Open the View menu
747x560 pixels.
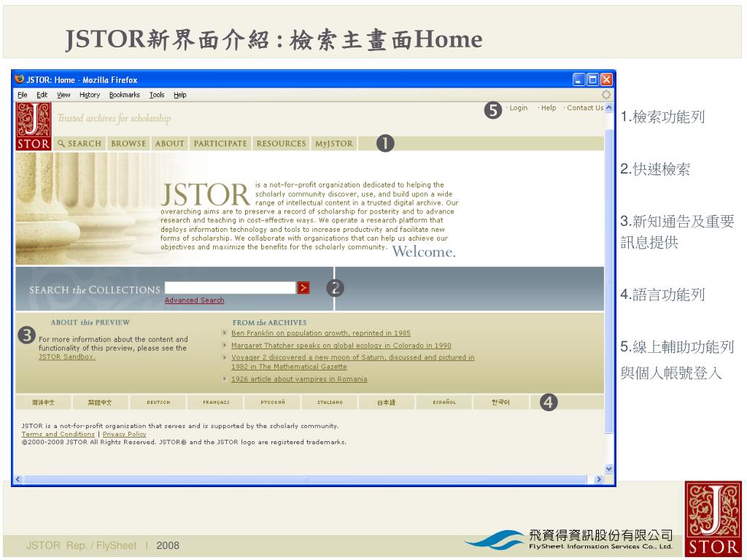[x=63, y=95]
